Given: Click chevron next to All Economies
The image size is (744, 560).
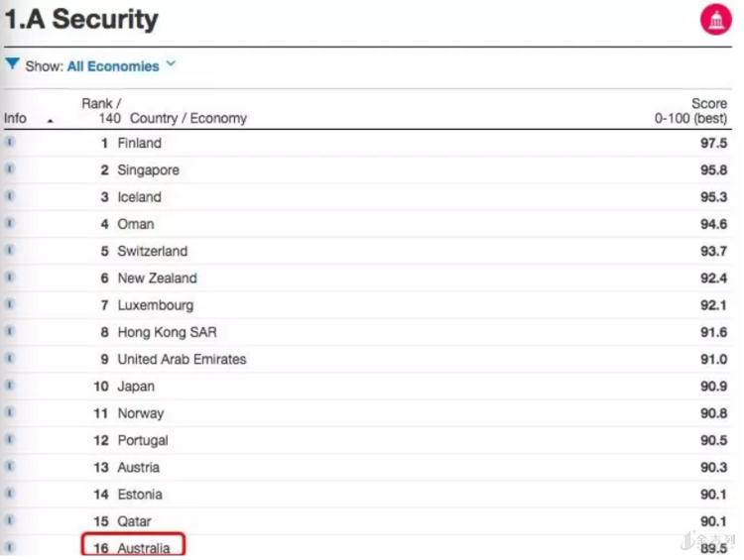Looking at the screenshot, I should click(x=171, y=64).
